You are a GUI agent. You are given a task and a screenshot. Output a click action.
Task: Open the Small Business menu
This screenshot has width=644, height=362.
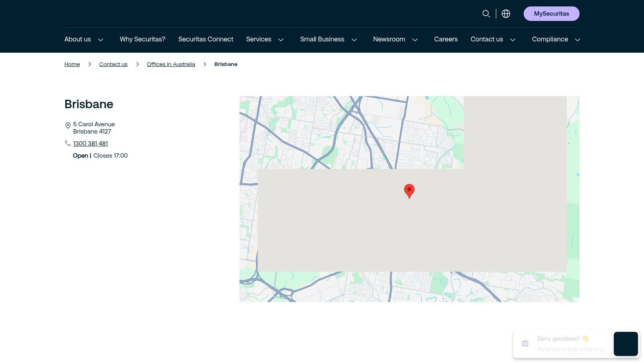coord(322,39)
